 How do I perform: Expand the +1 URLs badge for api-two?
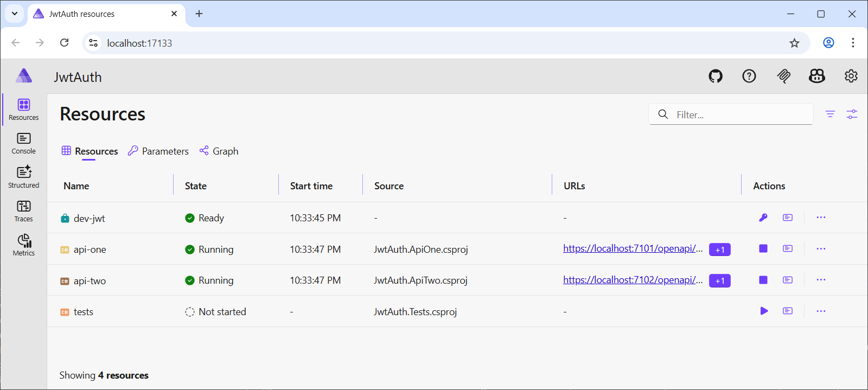pos(720,281)
